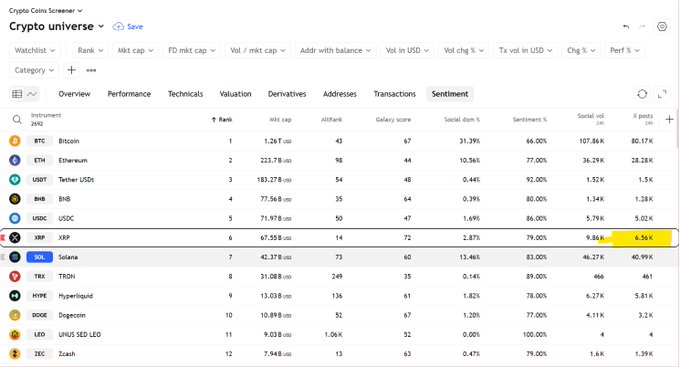
Task: Toggle the flag marker on Solana row
Action: point(3,257)
